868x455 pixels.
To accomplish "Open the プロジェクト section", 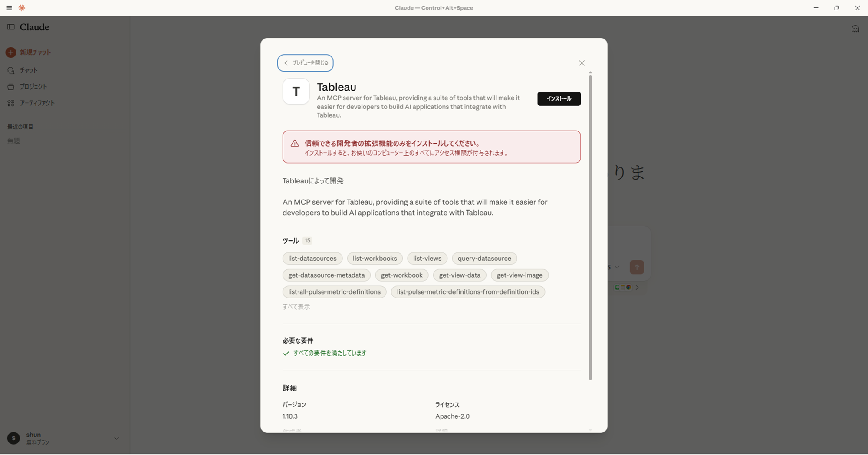I will [33, 87].
